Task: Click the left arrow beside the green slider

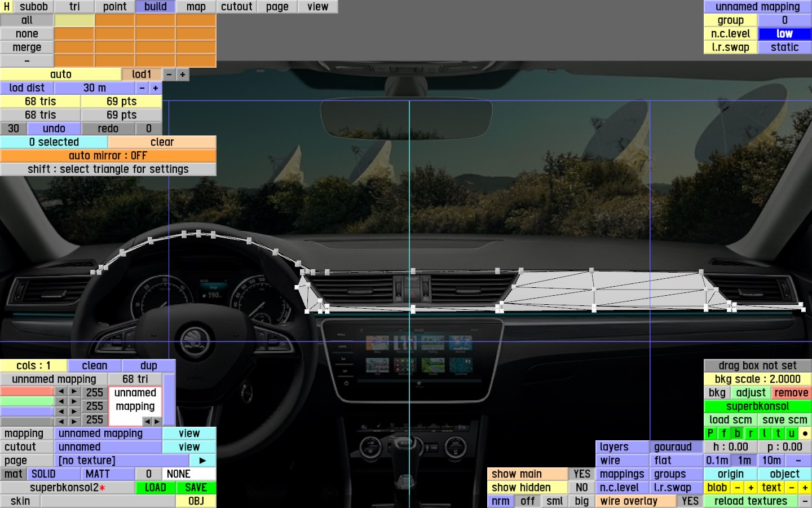Action: [x=61, y=402]
